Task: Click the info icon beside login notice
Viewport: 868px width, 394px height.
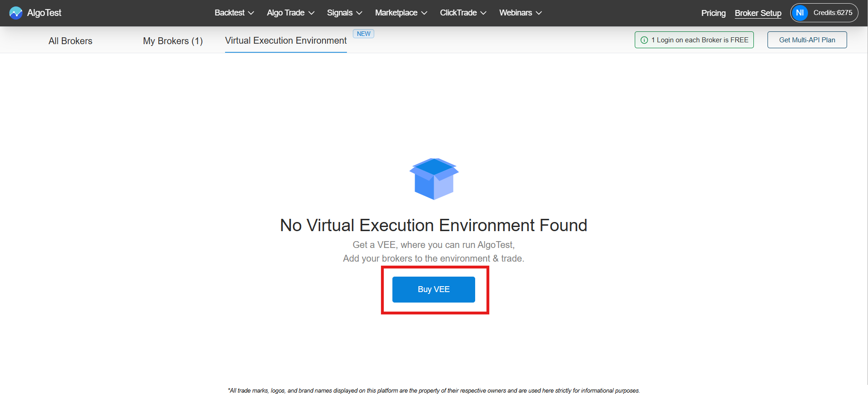Action: click(x=644, y=40)
